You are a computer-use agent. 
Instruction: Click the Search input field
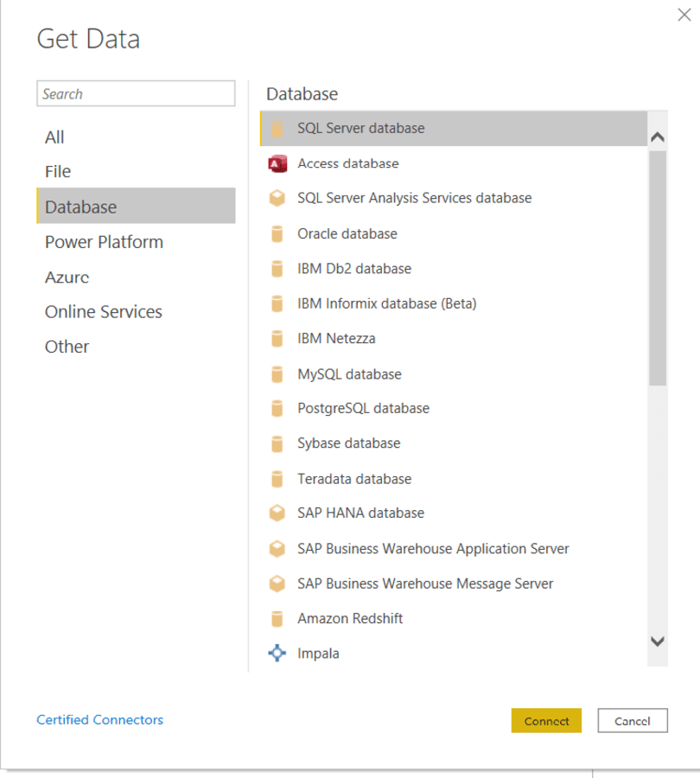coord(136,93)
